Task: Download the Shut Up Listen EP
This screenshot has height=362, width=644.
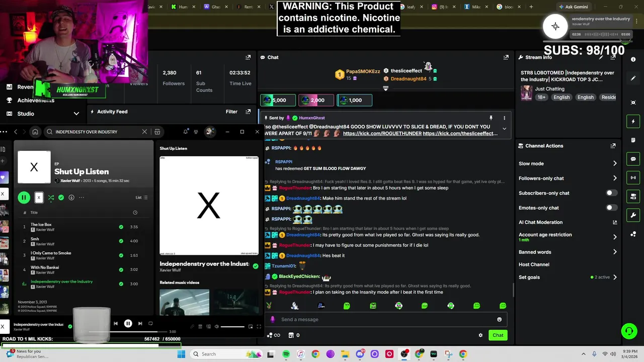Action: point(71,198)
